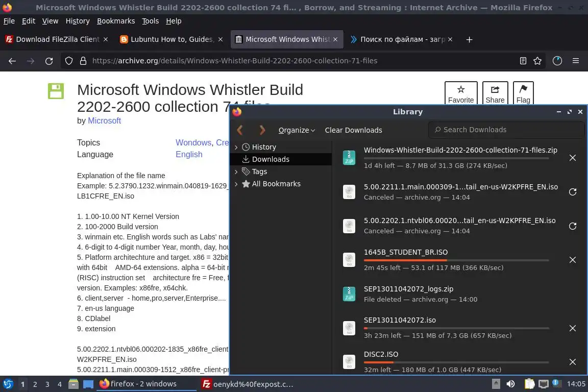Focus the Search Downloads field
Image resolution: width=588 pixels, height=392 pixels.
tap(506, 130)
